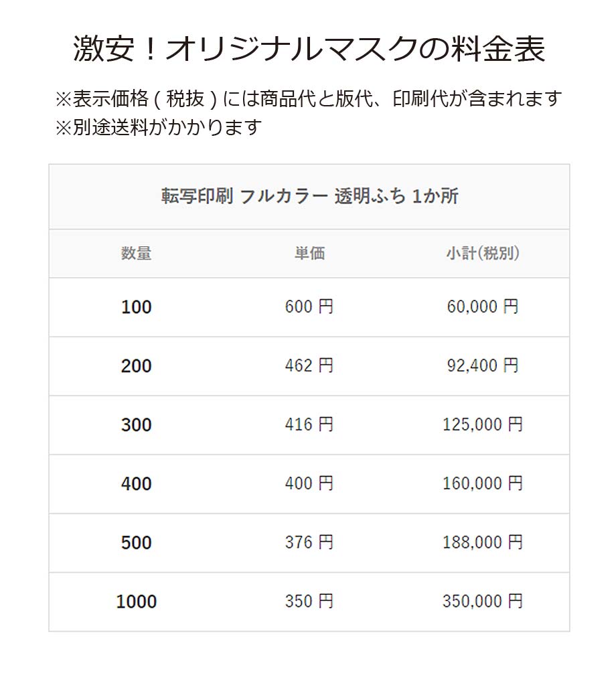Select the quantity 100 cell
Image resolution: width=616 pixels, height=696 pixels.
coord(136,307)
